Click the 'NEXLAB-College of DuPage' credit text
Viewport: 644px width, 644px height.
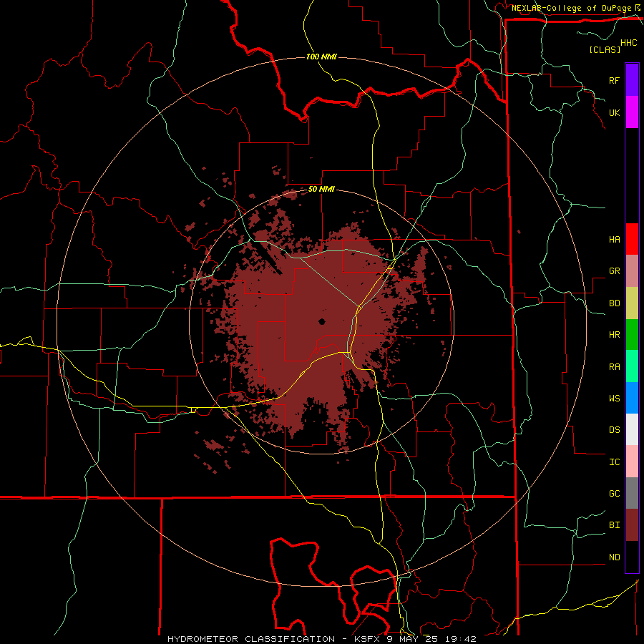click(x=571, y=8)
